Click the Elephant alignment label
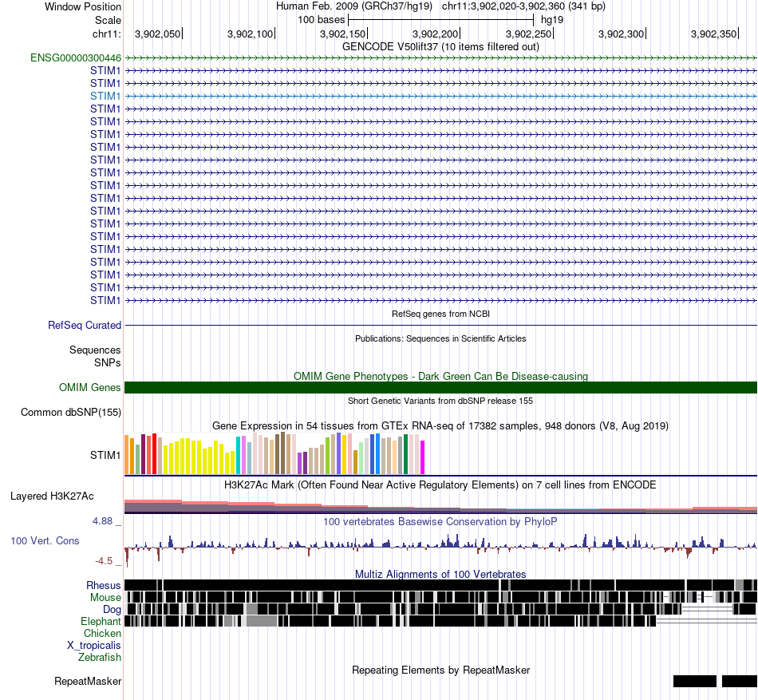This screenshot has height=700, width=758. pos(101,622)
